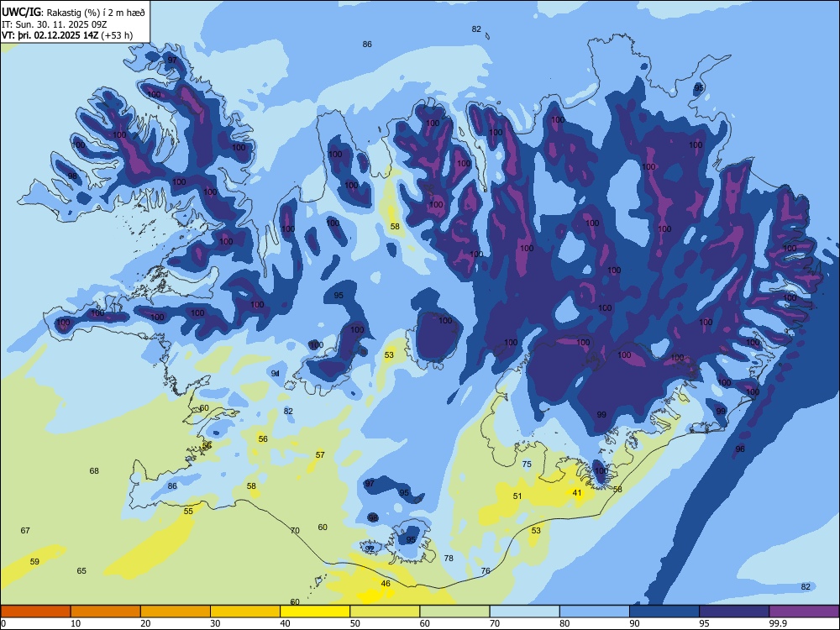Pick the 50–60 pale yellow legend swatch
Screen dimensions: 840x630
(x=385, y=612)
